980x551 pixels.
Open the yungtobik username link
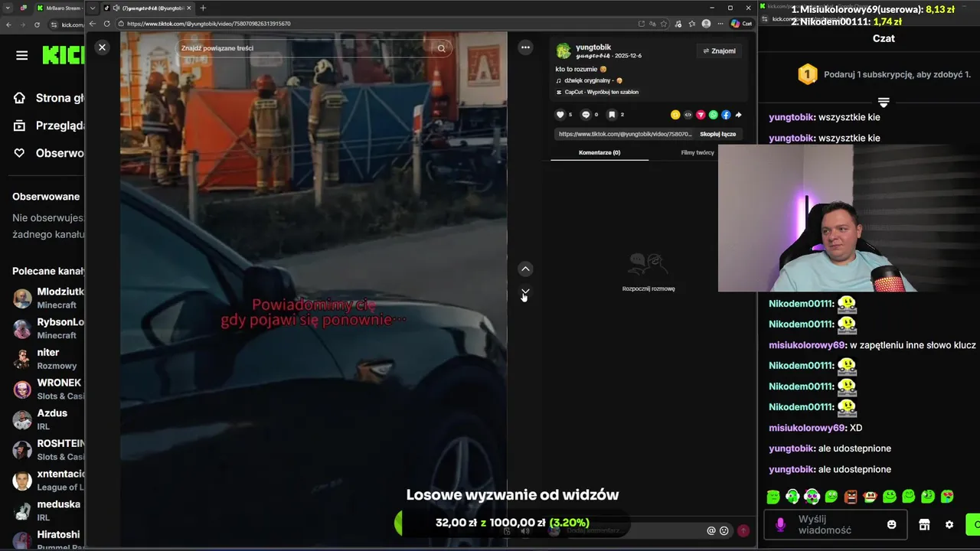[x=593, y=47]
